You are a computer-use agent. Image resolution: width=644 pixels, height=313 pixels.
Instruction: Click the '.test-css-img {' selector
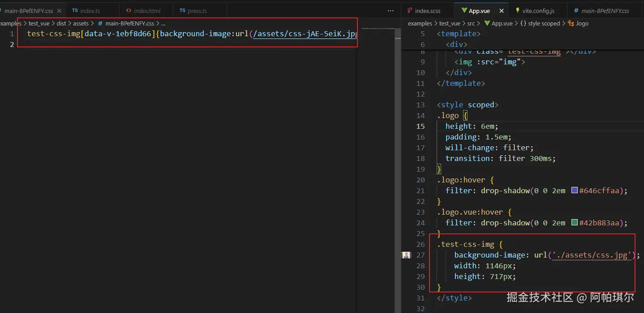coord(470,244)
